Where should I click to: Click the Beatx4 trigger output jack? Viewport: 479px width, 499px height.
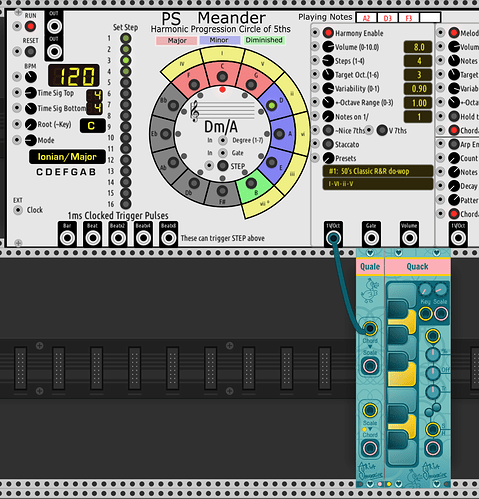143,238
